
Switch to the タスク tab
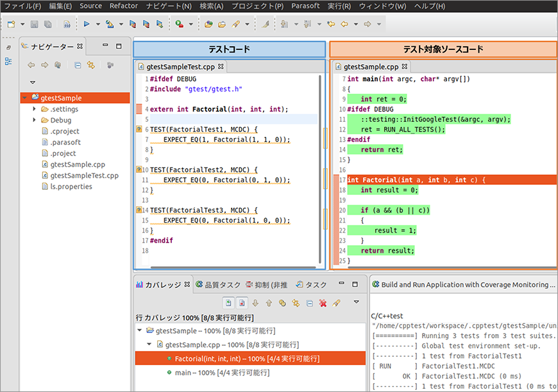pos(311,284)
